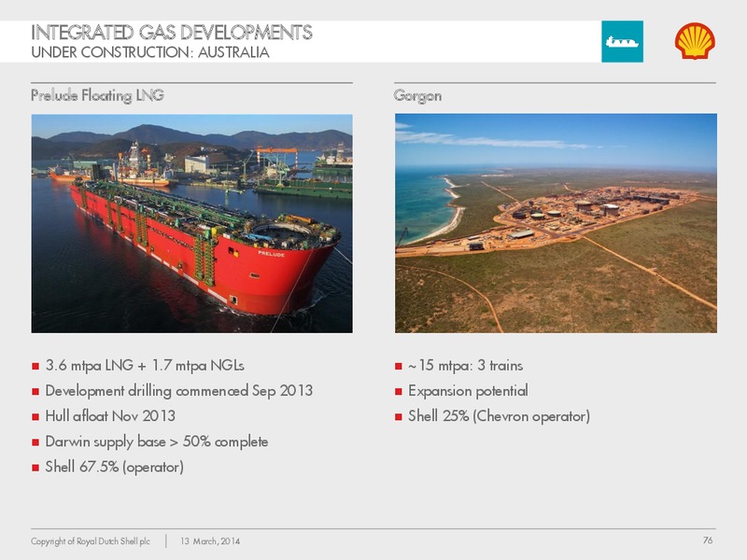Select the Prelude FLNG vessel photo

click(192, 223)
